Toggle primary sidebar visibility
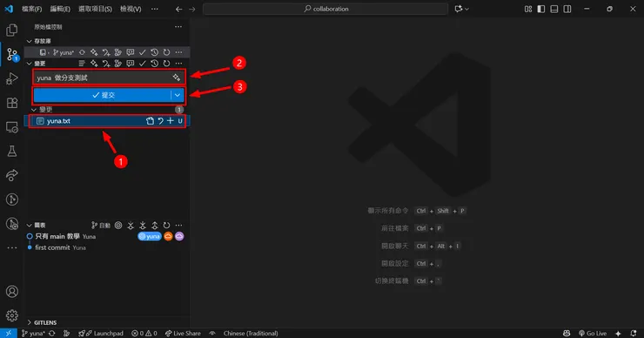The width and height of the screenshot is (644, 338). coord(541,9)
